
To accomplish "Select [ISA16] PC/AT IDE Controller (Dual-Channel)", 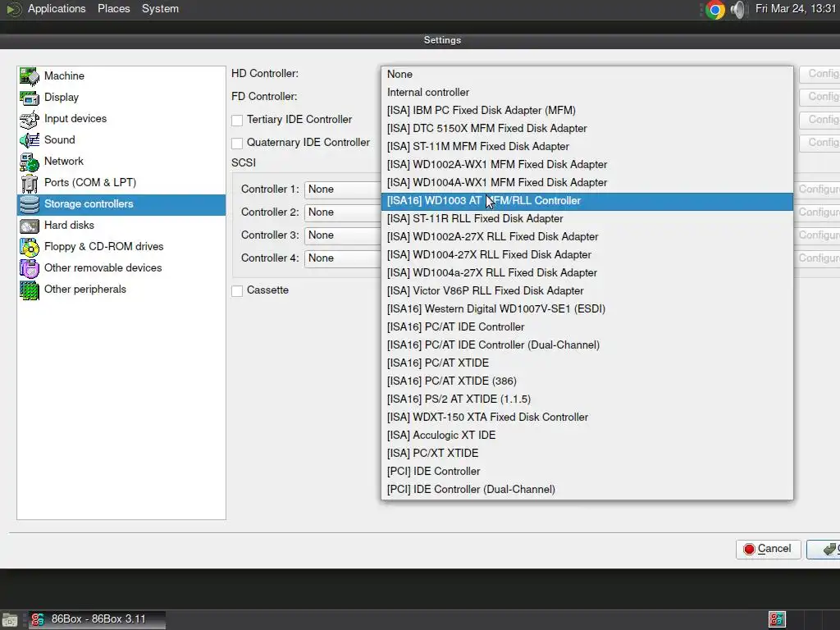I will tap(587, 345).
